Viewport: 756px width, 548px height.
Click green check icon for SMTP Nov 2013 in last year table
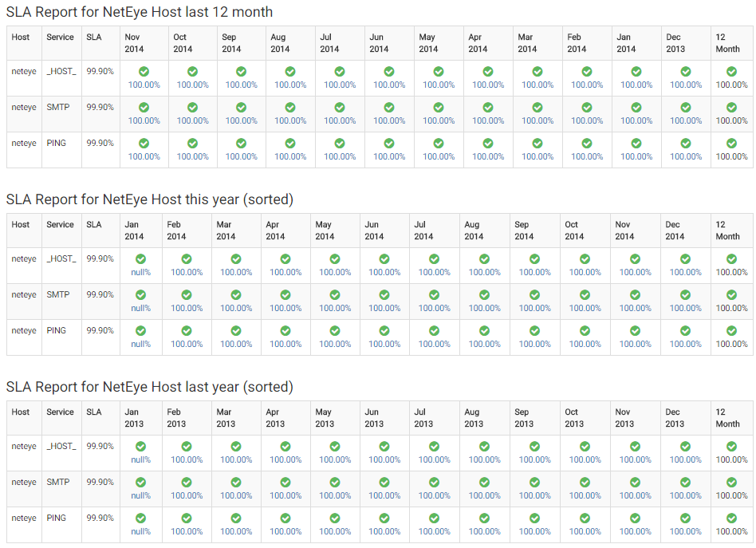click(x=635, y=482)
